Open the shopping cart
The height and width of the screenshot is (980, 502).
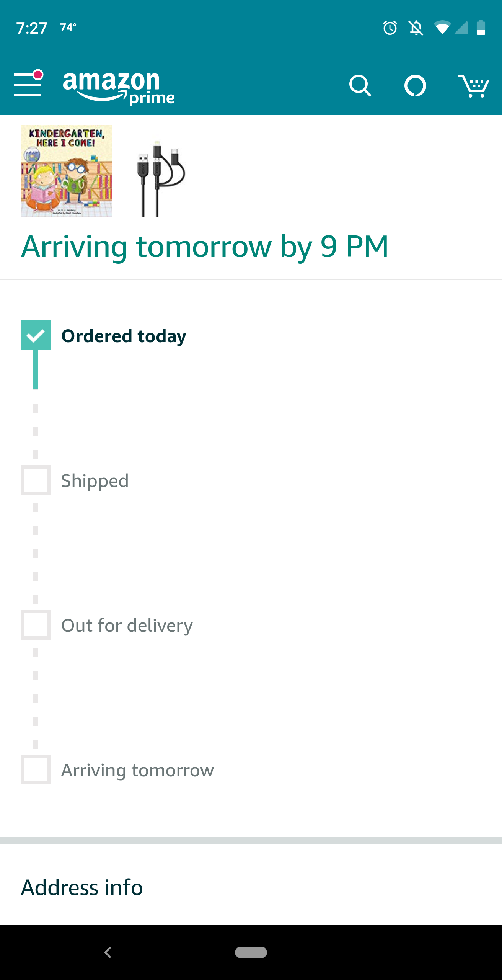[x=473, y=86]
